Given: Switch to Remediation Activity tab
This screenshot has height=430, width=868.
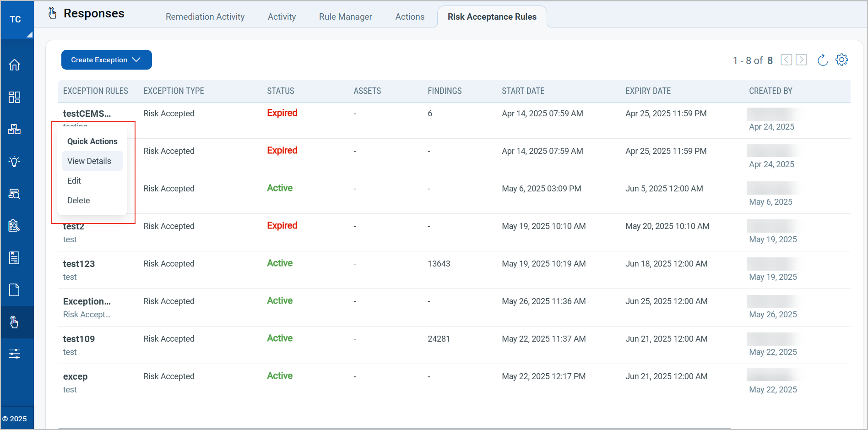Looking at the screenshot, I should [205, 17].
